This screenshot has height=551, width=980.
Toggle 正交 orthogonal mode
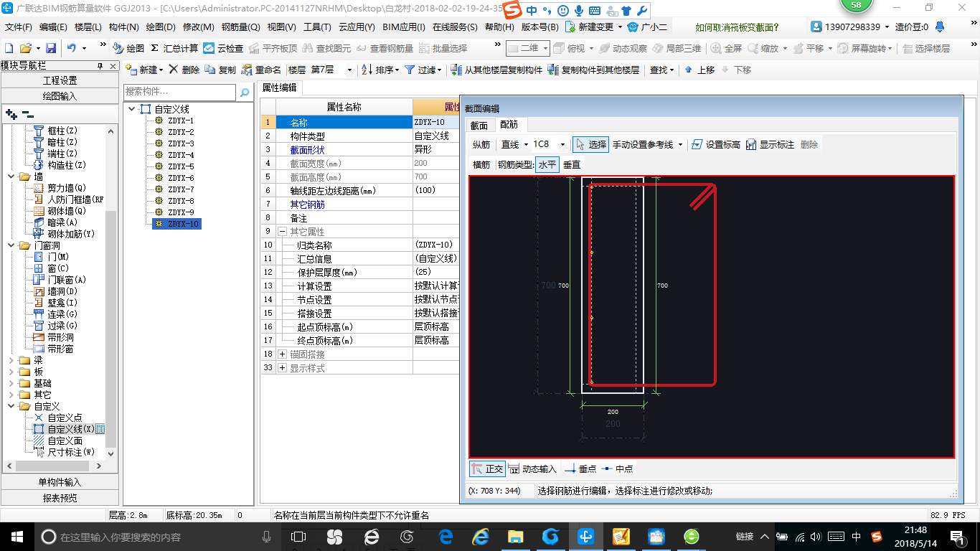tap(487, 468)
